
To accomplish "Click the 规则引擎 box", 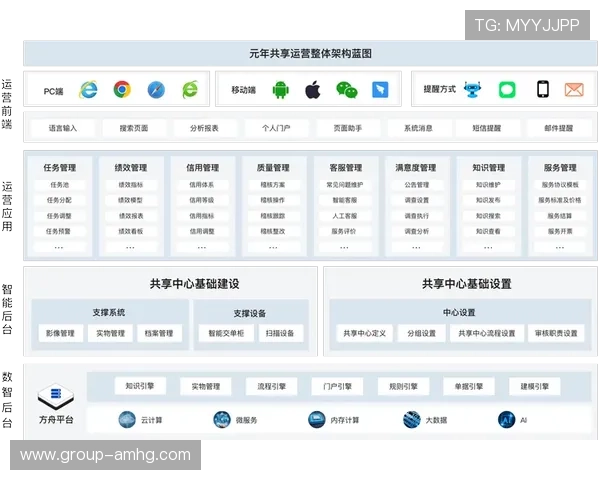I will [403, 386].
